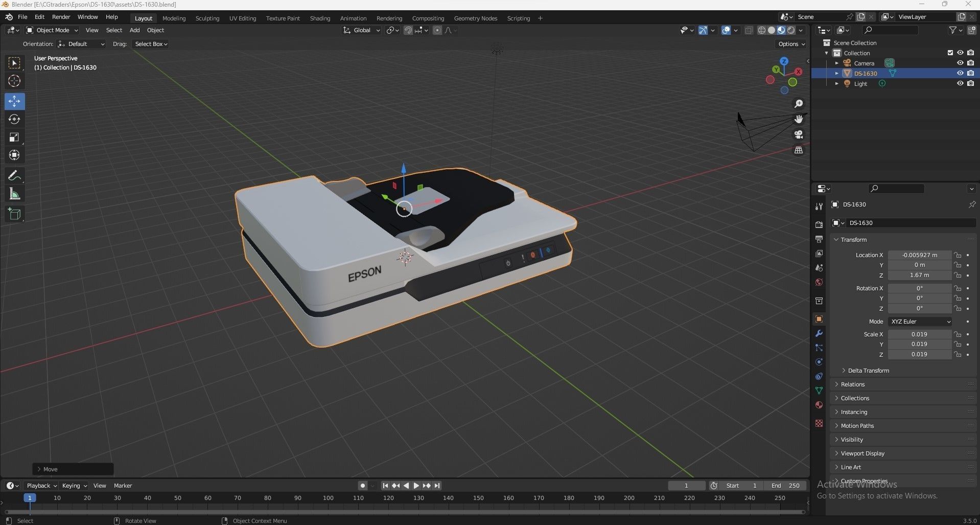
Task: Open the Material properties tab
Action: tap(819, 405)
